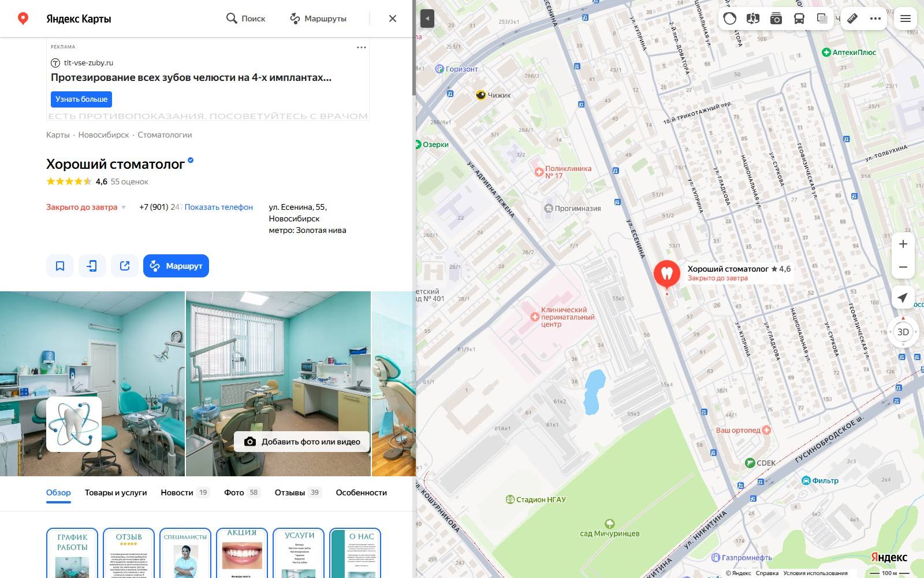Switch to the Товары и услуги tab
The height and width of the screenshot is (578, 924).
click(116, 492)
